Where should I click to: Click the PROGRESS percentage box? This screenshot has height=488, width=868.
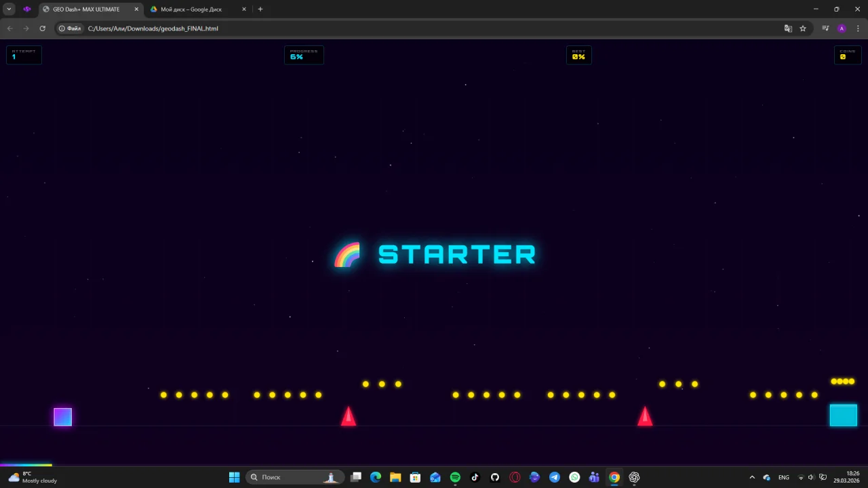tap(304, 55)
